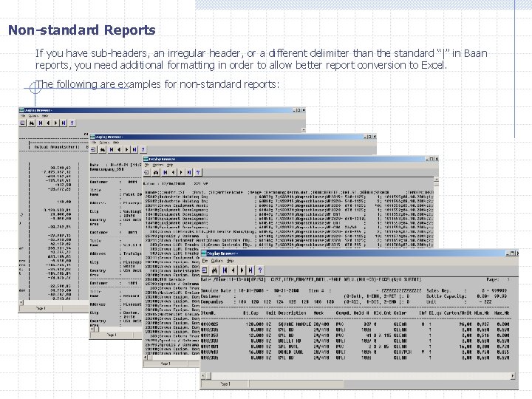The height and width of the screenshot is (399, 532).
Task: Go to first page in Actual Amounts window
Action: tap(41, 123)
